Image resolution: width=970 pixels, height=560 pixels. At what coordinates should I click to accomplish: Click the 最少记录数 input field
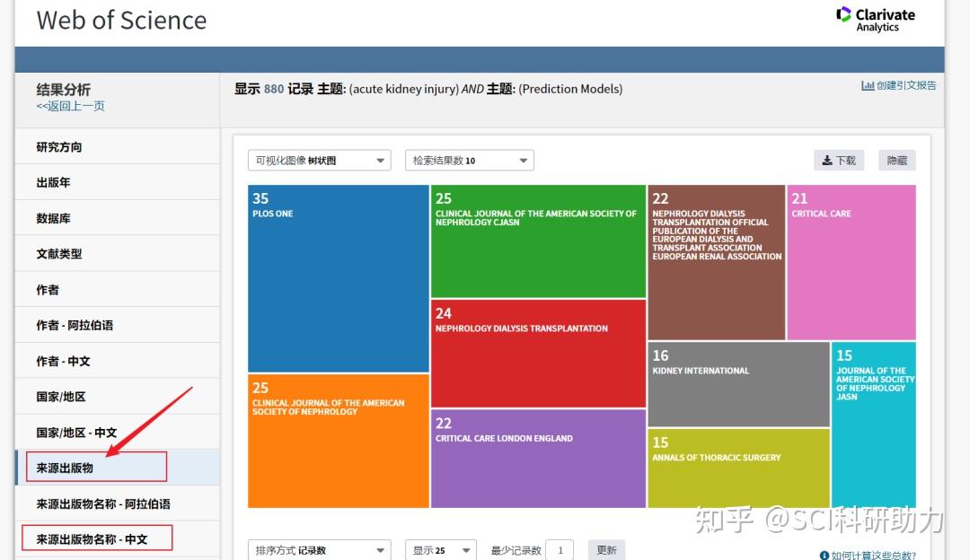(x=560, y=549)
